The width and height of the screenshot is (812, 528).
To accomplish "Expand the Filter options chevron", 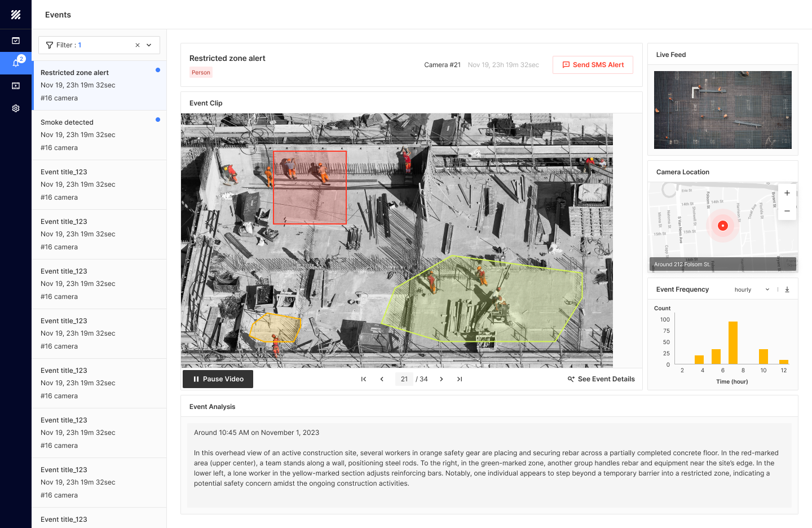I will [148, 45].
